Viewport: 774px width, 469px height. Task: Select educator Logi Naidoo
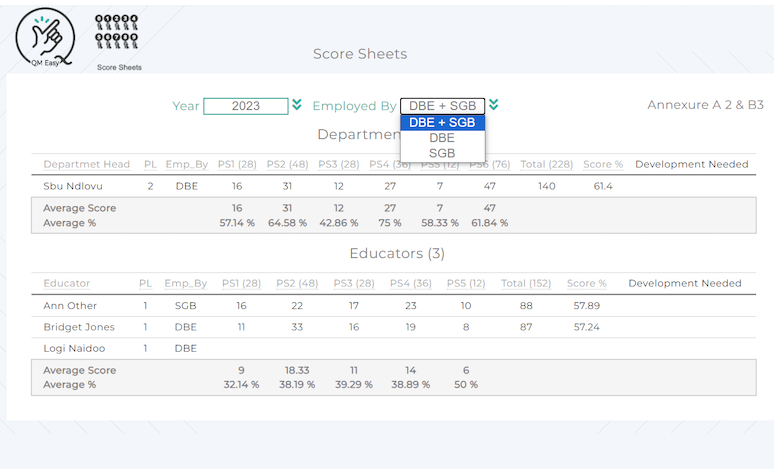(74, 348)
